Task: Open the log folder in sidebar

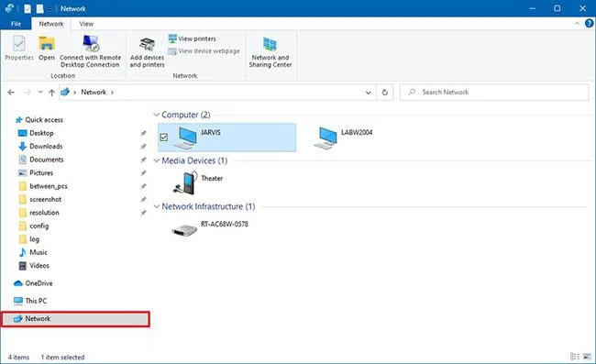Action: (x=29, y=239)
